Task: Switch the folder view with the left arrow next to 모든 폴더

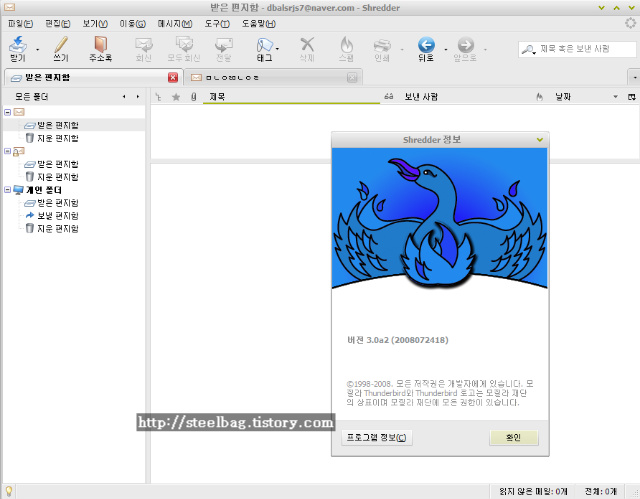Action: tap(124, 97)
